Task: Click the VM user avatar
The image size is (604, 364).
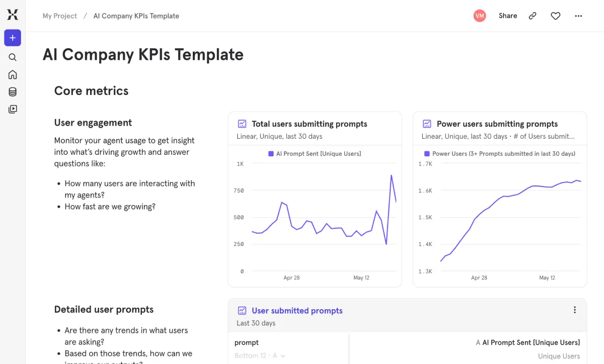Action: 480,16
